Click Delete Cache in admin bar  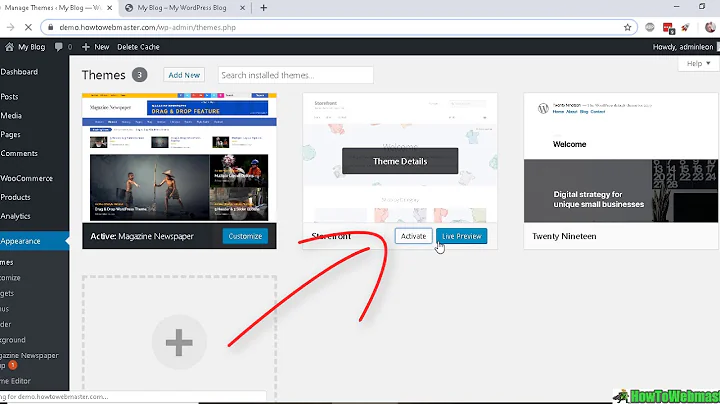click(138, 47)
